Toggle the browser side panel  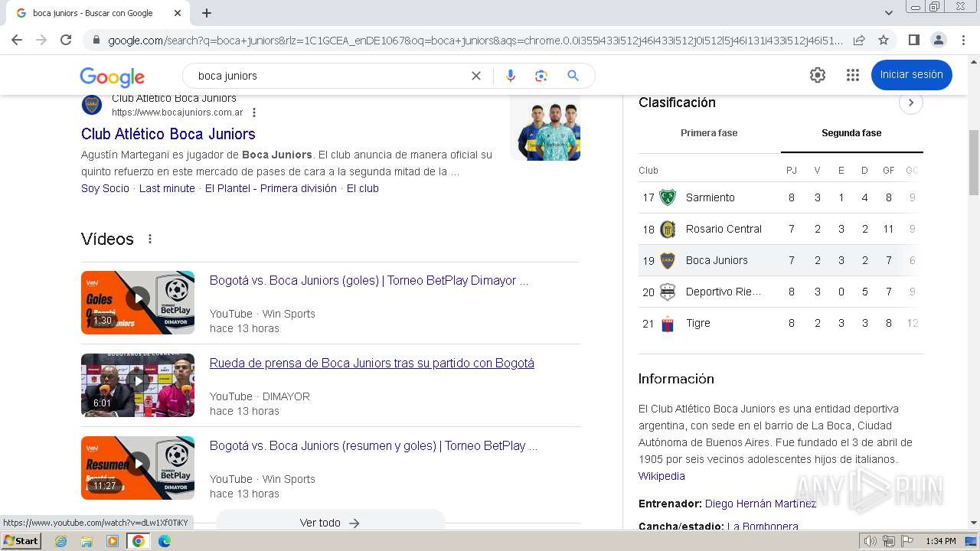point(913,40)
